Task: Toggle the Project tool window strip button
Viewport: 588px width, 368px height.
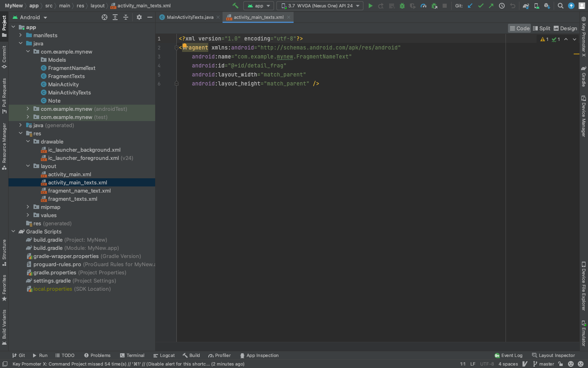Action: [x=4, y=26]
